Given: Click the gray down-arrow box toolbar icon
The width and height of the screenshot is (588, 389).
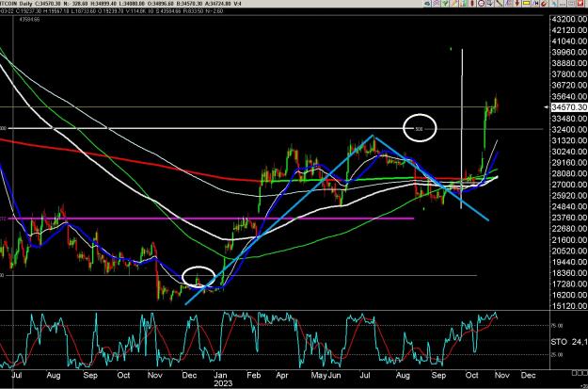Looking at the screenshot, I should 490,4.
